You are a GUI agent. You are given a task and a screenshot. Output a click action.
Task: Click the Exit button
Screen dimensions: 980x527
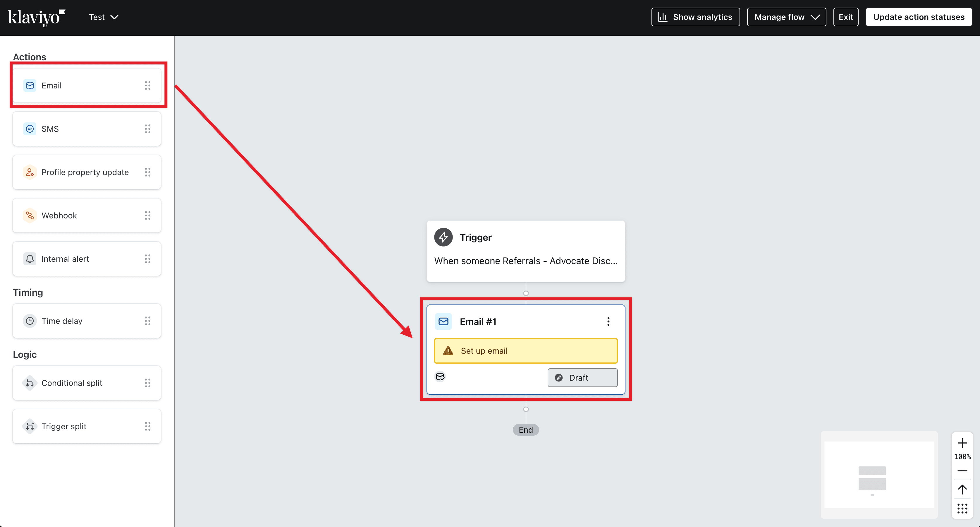(x=845, y=17)
